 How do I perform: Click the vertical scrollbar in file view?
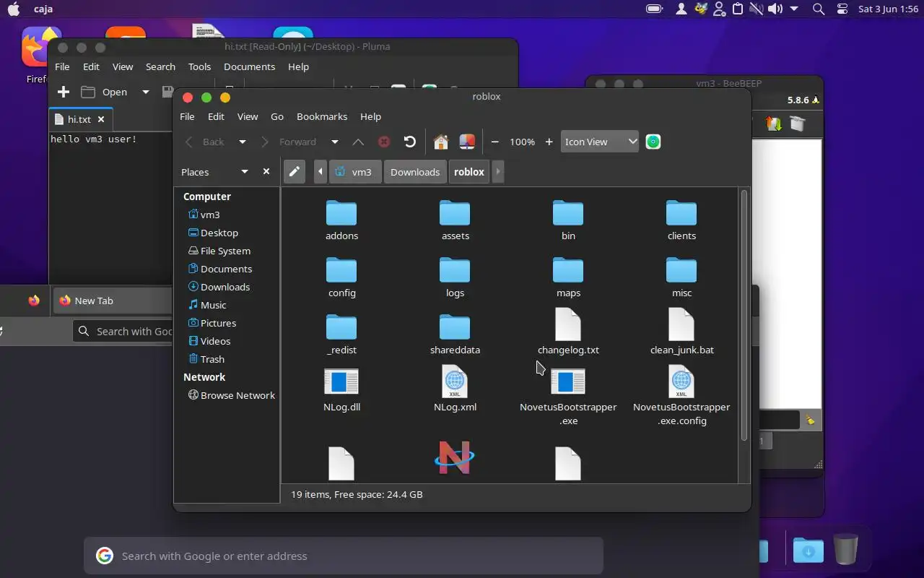click(744, 315)
